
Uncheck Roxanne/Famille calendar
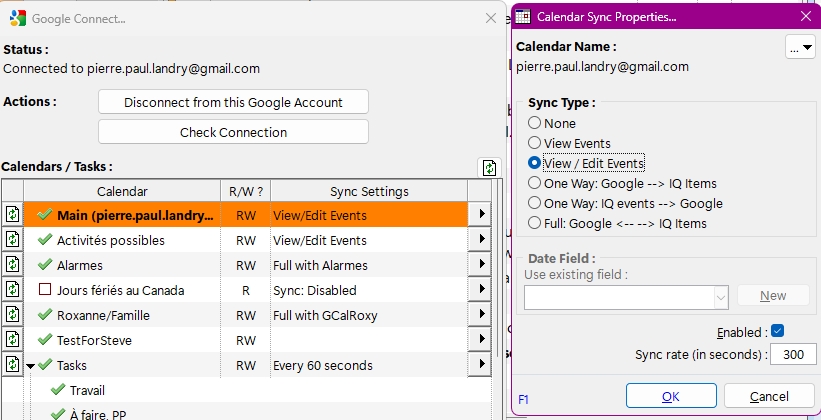pyautogui.click(x=45, y=315)
